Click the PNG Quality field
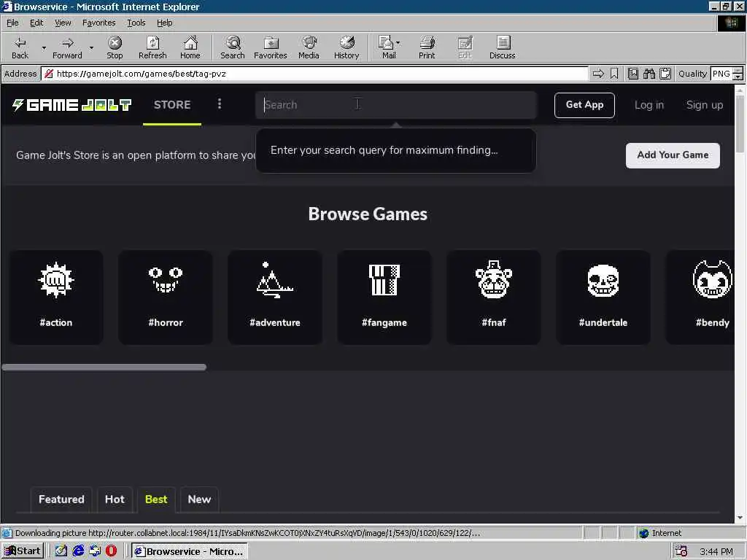Image resolution: width=747 pixels, height=560 pixels. click(721, 74)
